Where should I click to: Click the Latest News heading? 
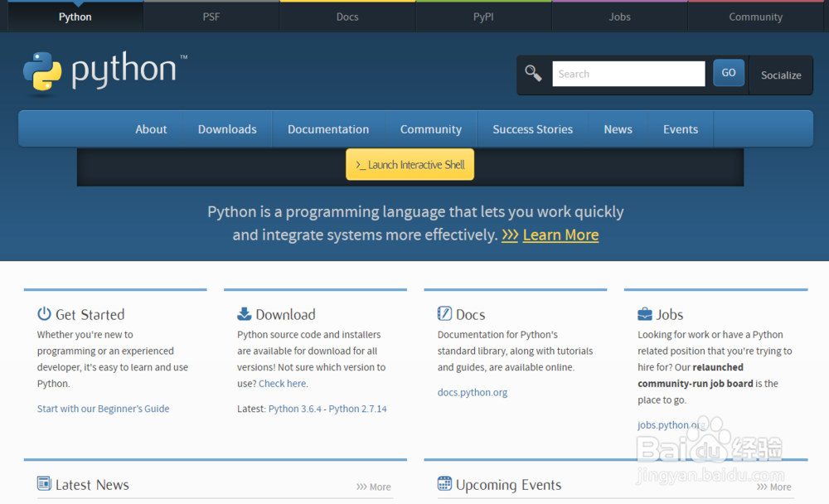coord(92,485)
